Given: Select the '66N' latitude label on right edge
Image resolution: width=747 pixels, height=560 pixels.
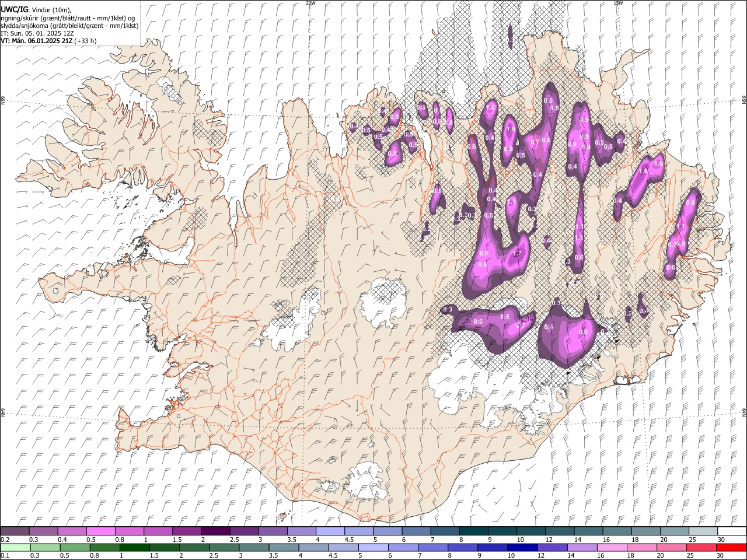Looking at the screenshot, I should point(744,101).
